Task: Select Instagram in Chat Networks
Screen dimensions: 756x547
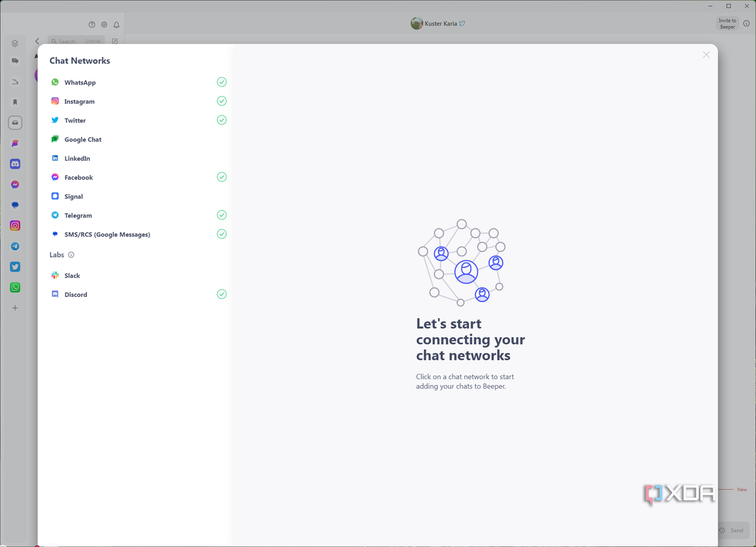Action: tap(138, 101)
